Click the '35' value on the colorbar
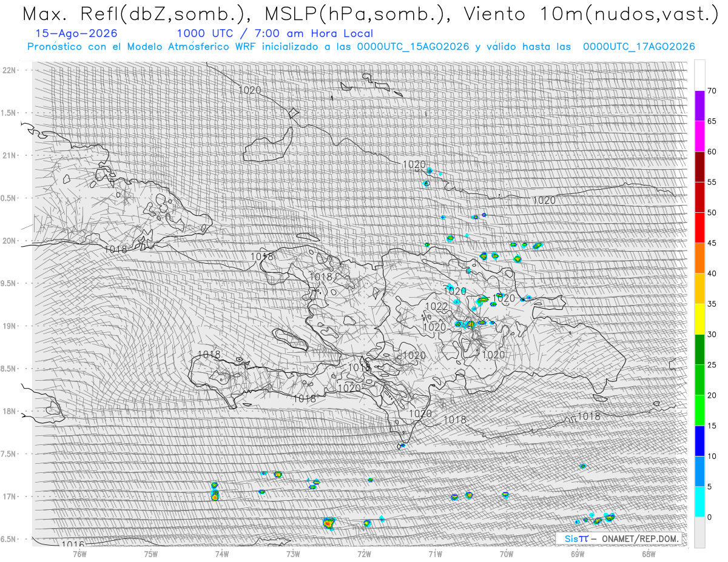The width and height of the screenshot is (728, 562). coord(712,304)
